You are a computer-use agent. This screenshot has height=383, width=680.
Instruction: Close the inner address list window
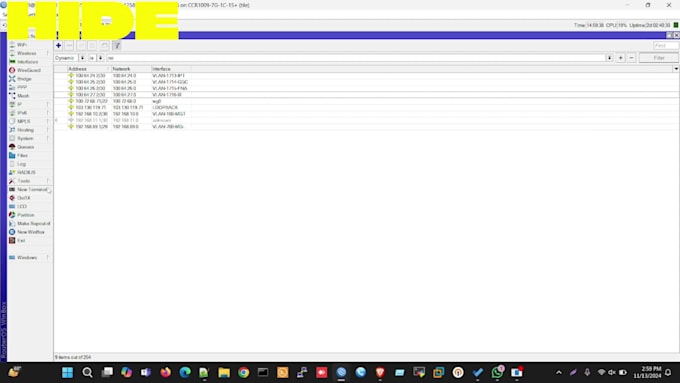pos(677,35)
